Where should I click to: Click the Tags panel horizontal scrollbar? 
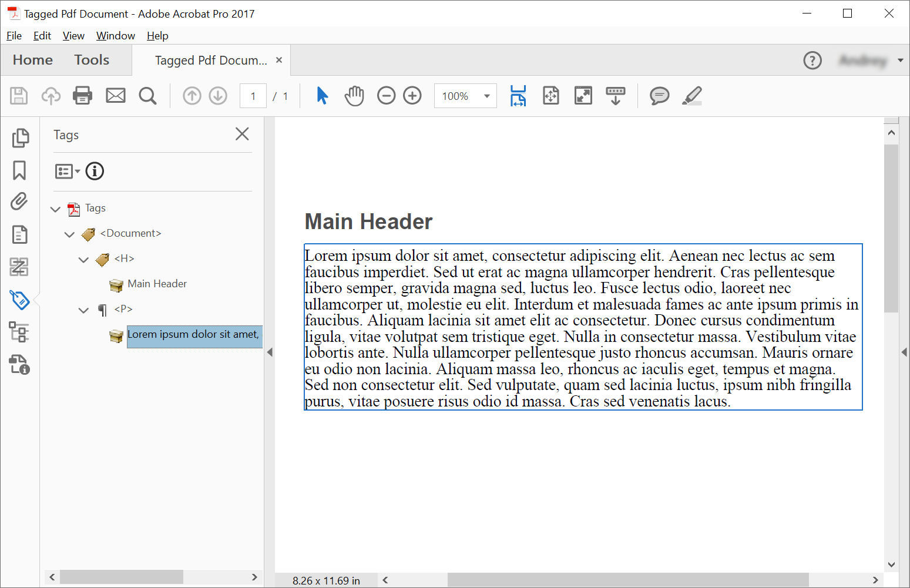pyautogui.click(x=122, y=577)
